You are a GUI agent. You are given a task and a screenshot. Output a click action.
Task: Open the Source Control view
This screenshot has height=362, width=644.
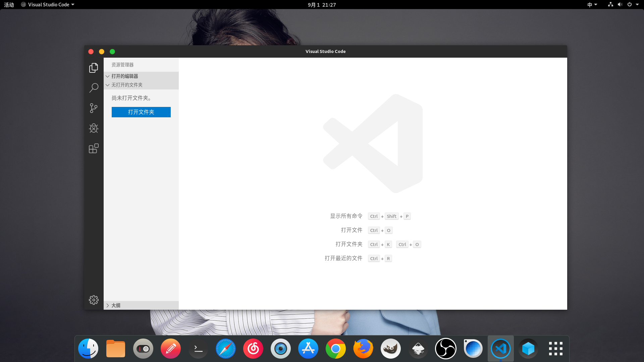[x=94, y=108]
